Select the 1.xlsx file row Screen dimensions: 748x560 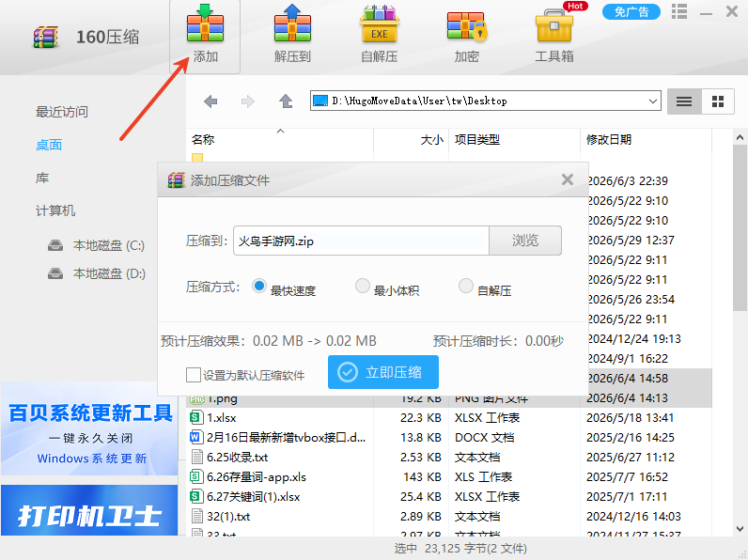(x=449, y=418)
